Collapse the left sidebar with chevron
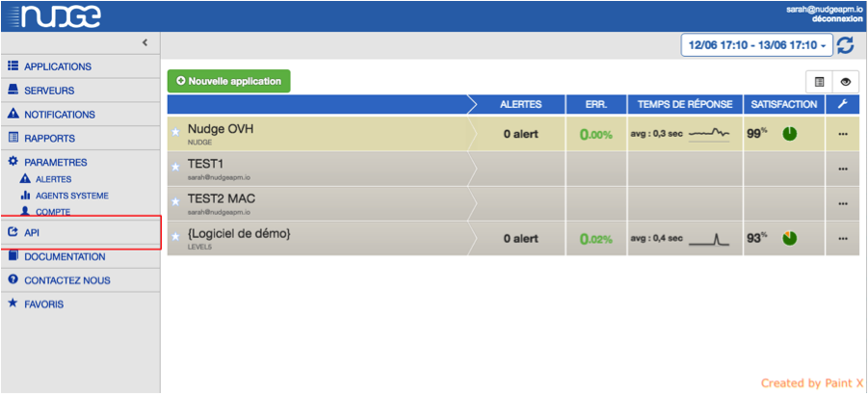The image size is (868, 394). tap(145, 42)
